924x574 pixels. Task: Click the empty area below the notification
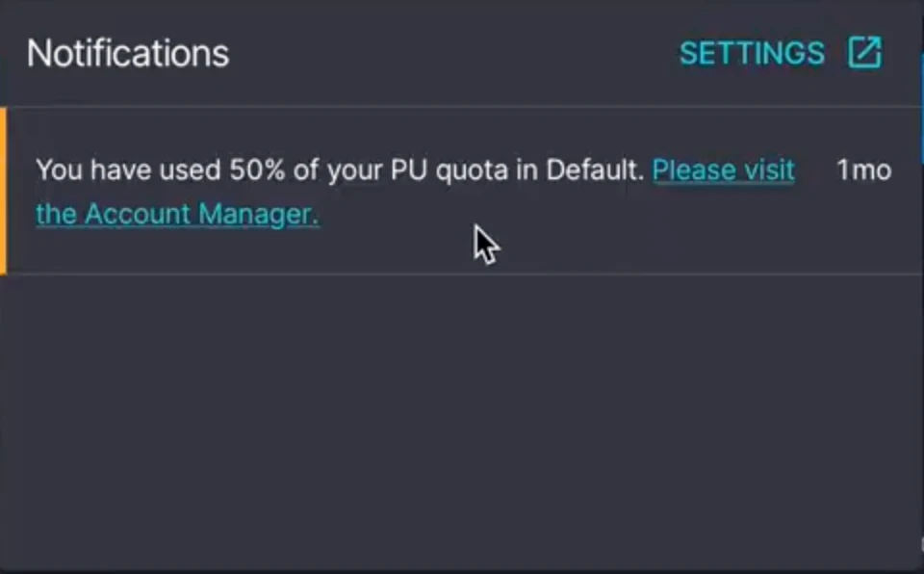point(462,414)
